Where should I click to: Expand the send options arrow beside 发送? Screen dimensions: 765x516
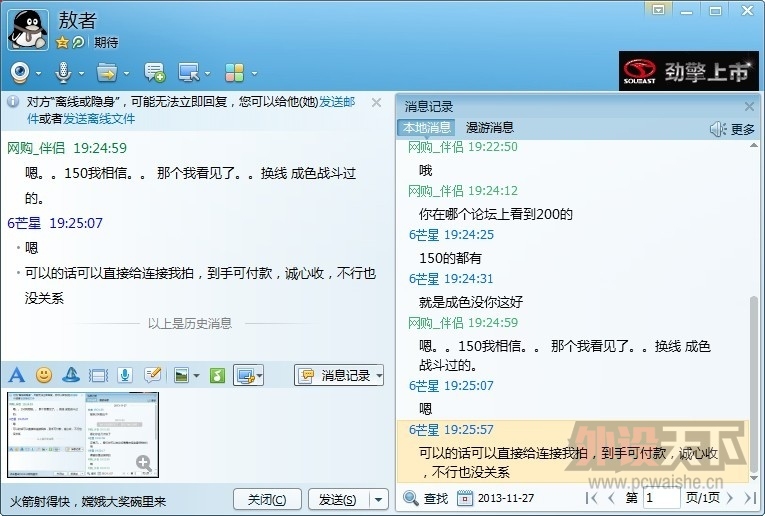tap(379, 499)
